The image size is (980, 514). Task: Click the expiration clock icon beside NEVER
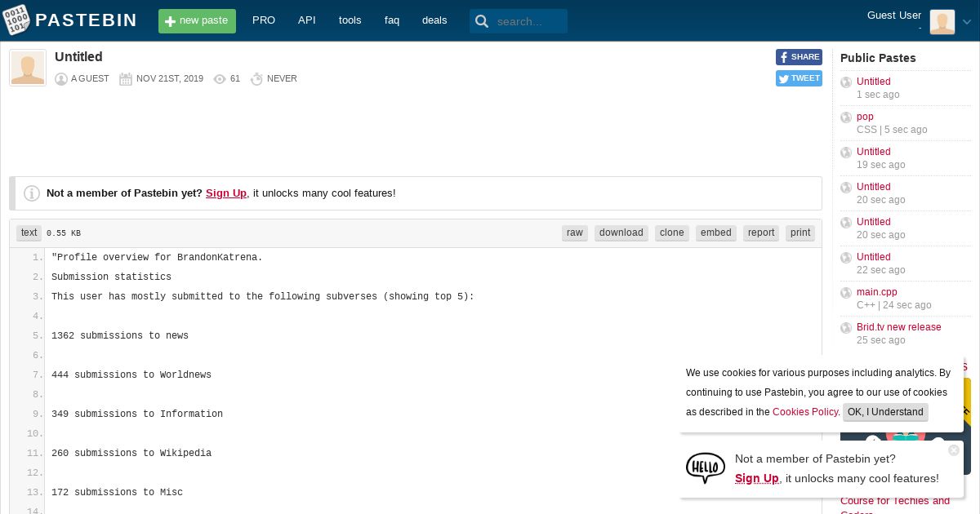[x=256, y=79]
